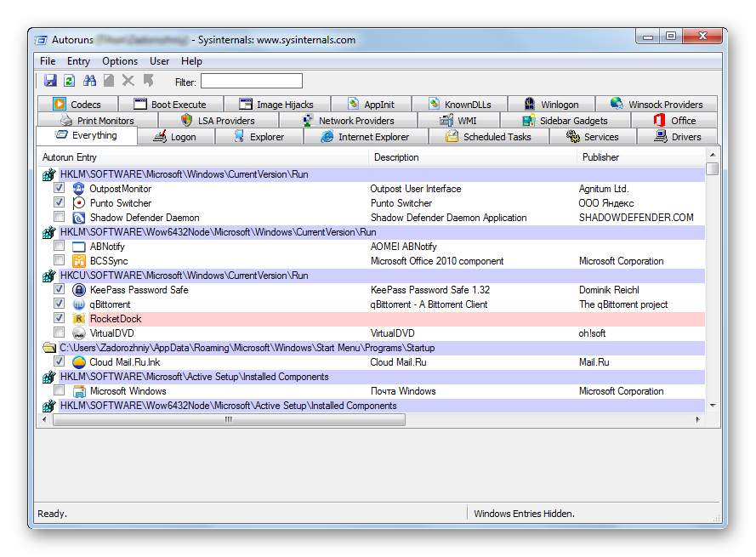
Task: Click the Properties page icon in toolbar
Action: 109,81
